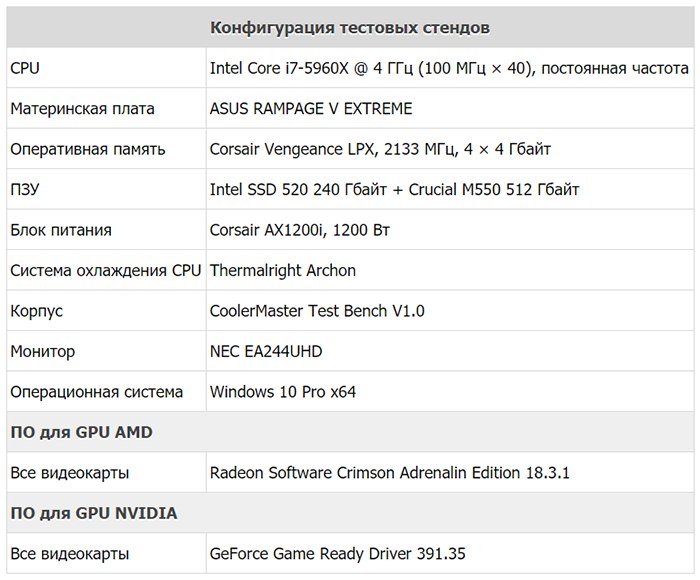
Task: Select 'GeForce Game Ready Driver 391.35'
Action: (x=338, y=554)
